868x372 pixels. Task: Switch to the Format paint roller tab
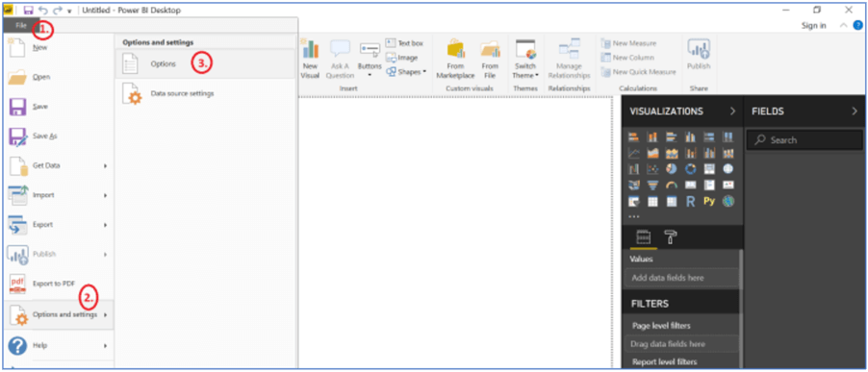point(671,237)
